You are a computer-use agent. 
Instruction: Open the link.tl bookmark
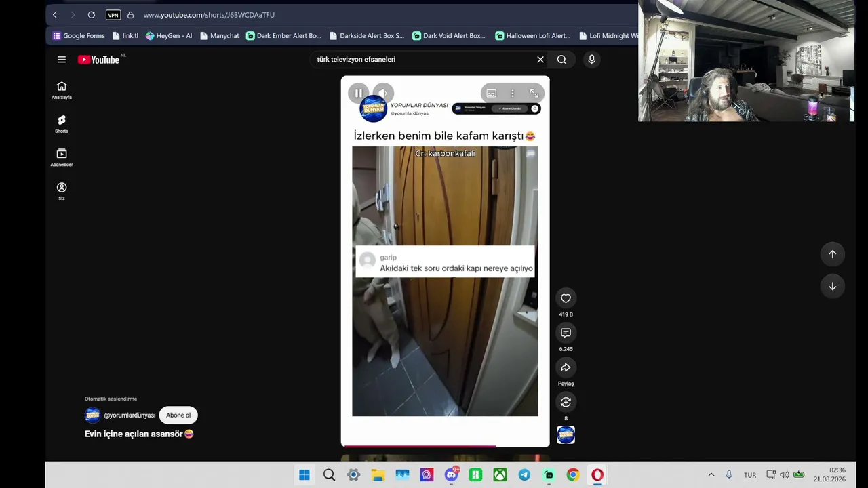(x=125, y=36)
